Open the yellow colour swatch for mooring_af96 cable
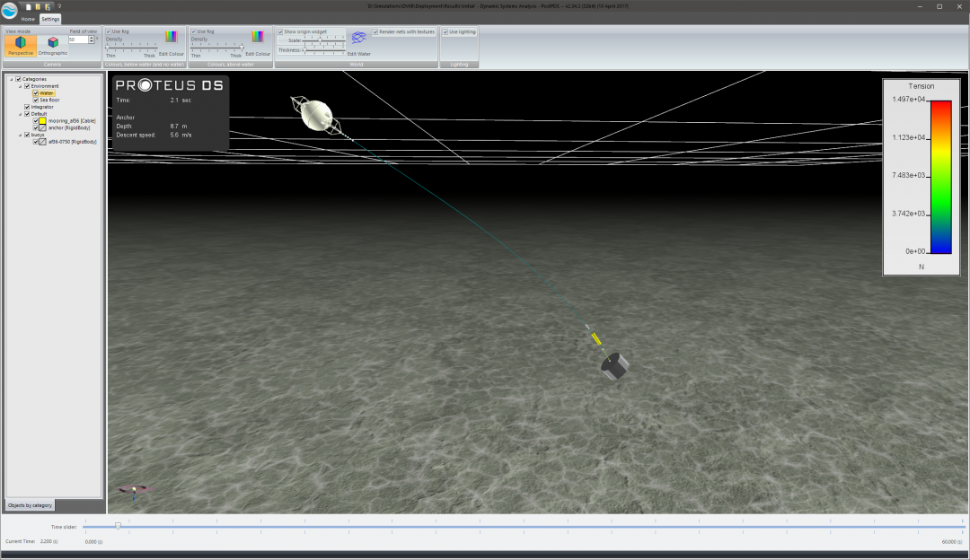The width and height of the screenshot is (970, 560). coord(42,121)
